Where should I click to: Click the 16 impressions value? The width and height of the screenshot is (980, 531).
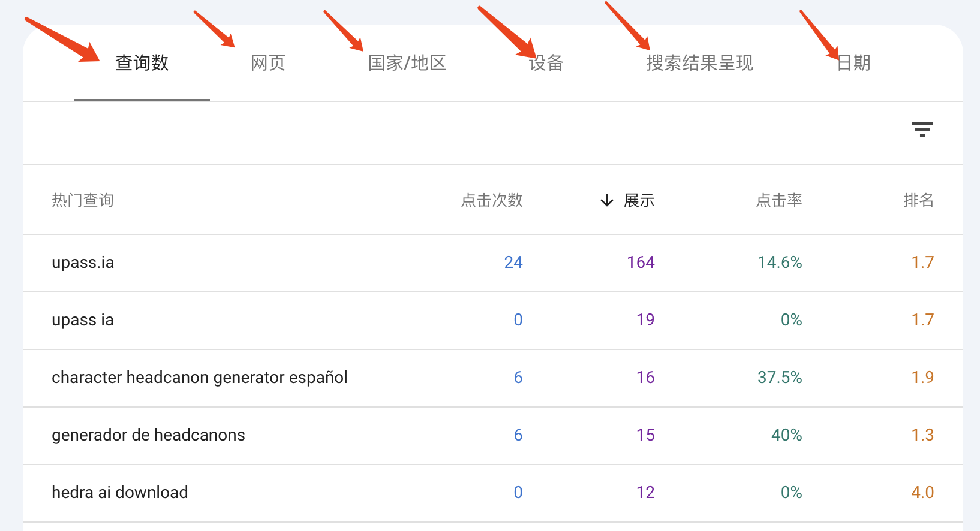click(x=645, y=378)
